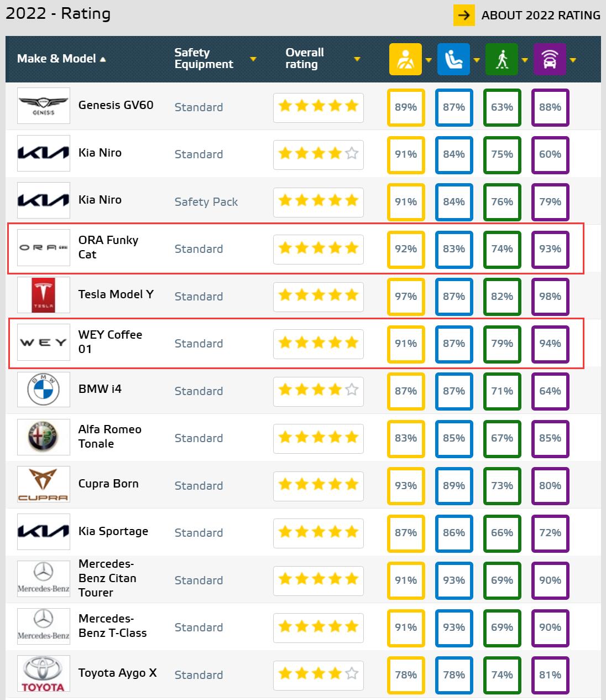Image resolution: width=606 pixels, height=700 pixels.
Task: Click the Toyota Aygo X logo thumbnail
Action: click(x=44, y=673)
